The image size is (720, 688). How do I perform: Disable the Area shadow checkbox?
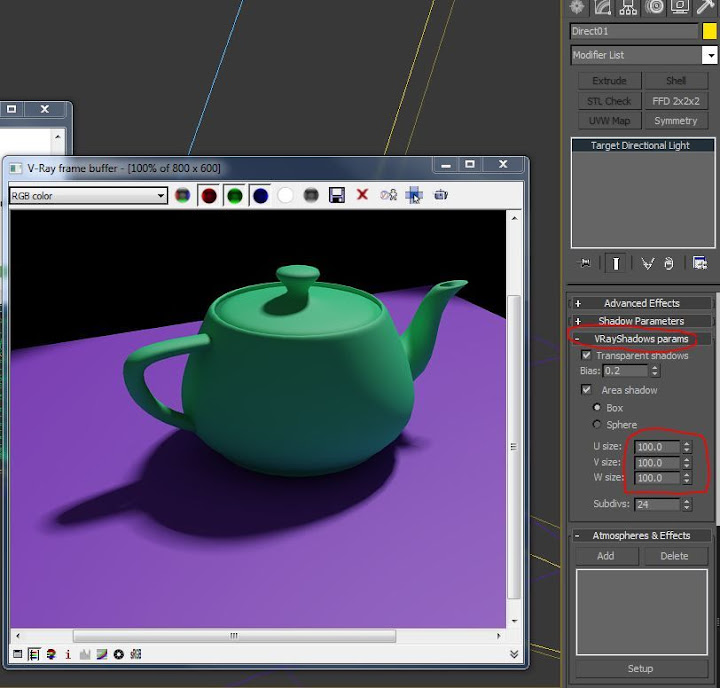click(586, 390)
